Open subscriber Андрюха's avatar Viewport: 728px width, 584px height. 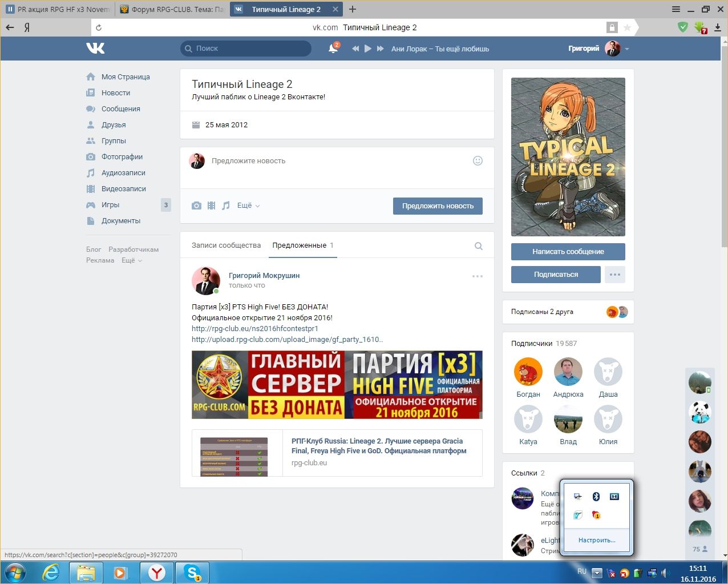[x=568, y=372]
